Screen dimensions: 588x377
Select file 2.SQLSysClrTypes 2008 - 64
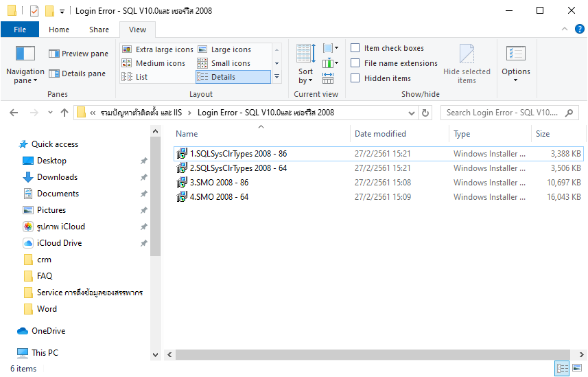pyautogui.click(x=378, y=168)
